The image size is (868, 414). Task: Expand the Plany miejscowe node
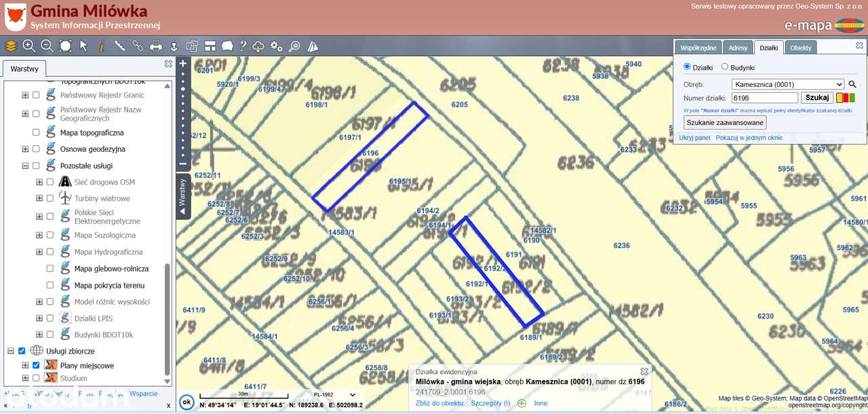[25, 365]
